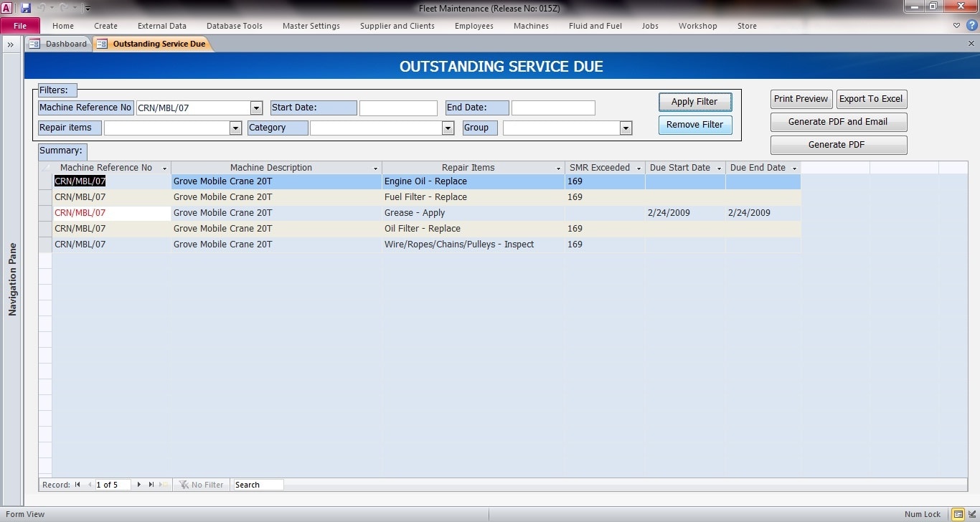Open the Fluid and Fuel ribbon tab
The width and height of the screenshot is (980, 522).
click(595, 26)
